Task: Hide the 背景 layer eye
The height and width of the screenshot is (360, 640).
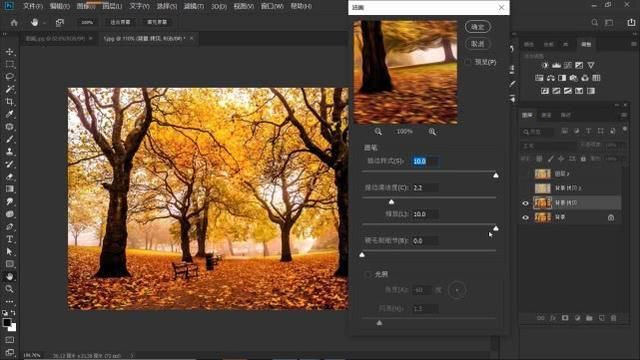Action: [525, 218]
